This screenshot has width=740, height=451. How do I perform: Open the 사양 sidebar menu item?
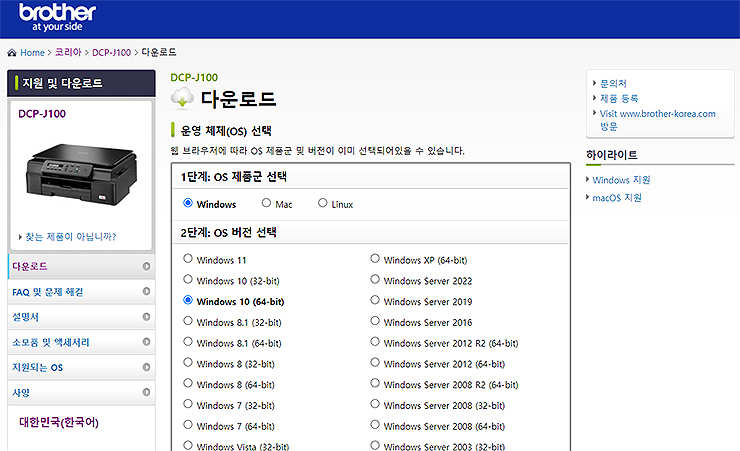coord(82,392)
